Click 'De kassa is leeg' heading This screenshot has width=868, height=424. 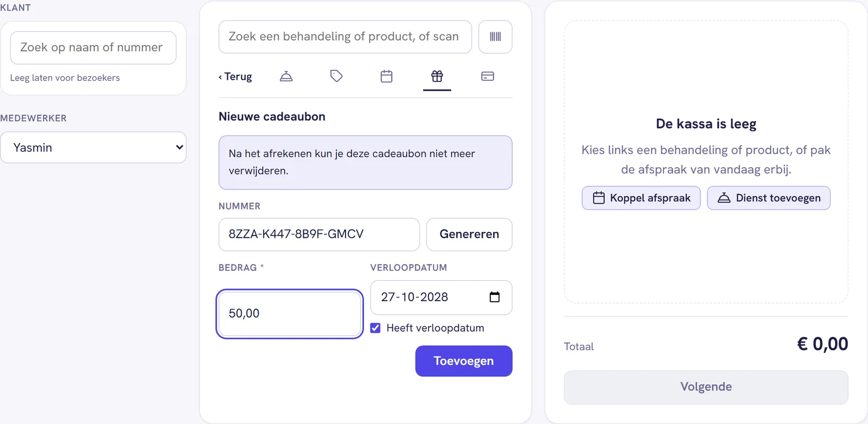[x=706, y=124]
